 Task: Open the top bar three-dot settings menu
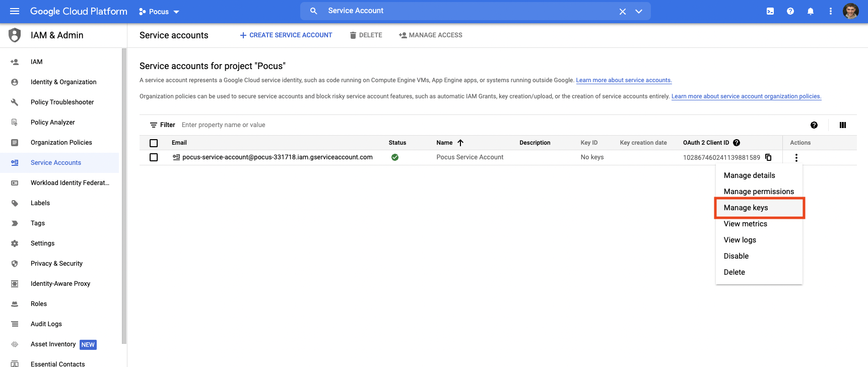click(x=831, y=11)
